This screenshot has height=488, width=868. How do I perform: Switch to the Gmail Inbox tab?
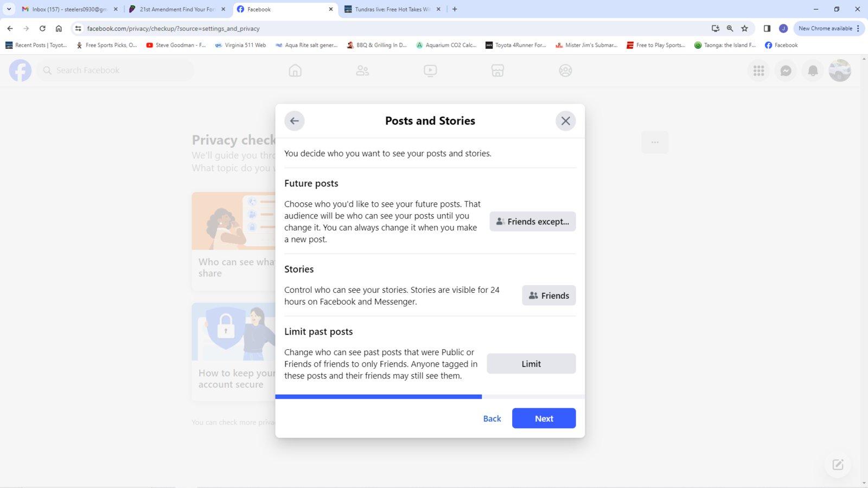pos(69,9)
